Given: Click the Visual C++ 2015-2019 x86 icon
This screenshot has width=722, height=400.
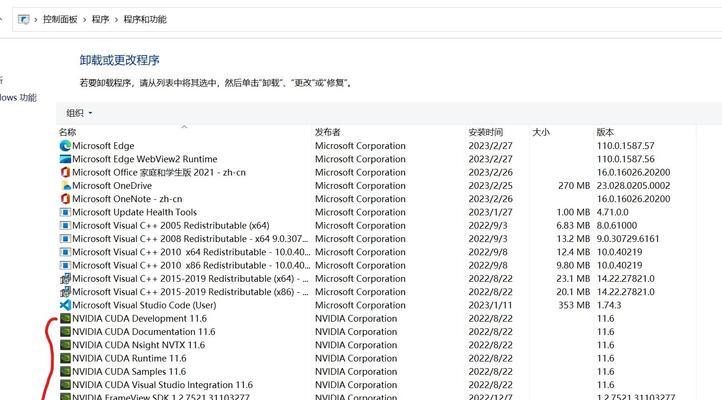Looking at the screenshot, I should point(65,292).
